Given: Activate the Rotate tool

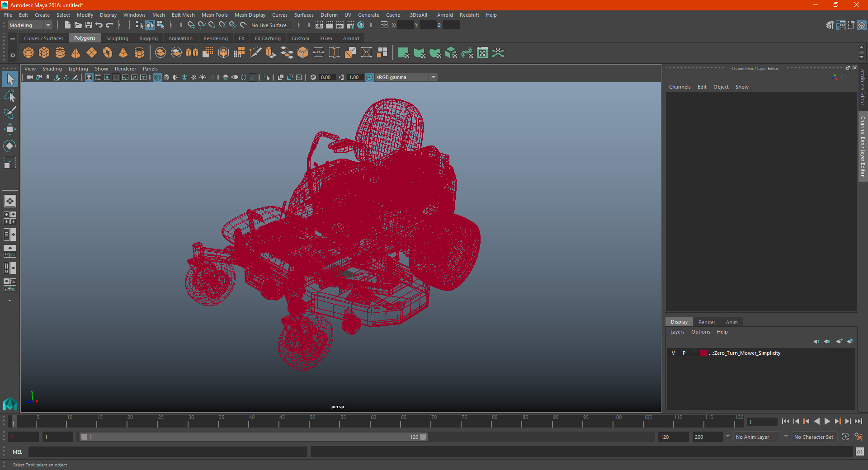Looking at the screenshot, I should [x=10, y=146].
